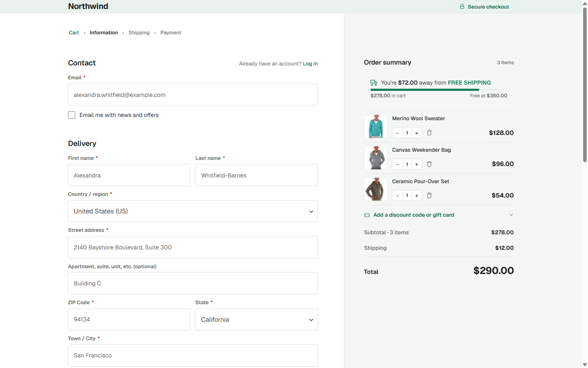Focus the Email input field

click(193, 95)
